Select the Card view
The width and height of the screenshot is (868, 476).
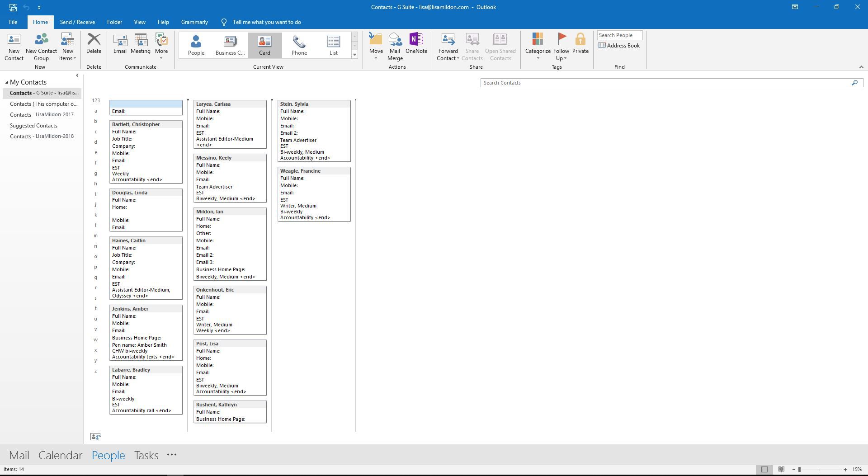264,45
